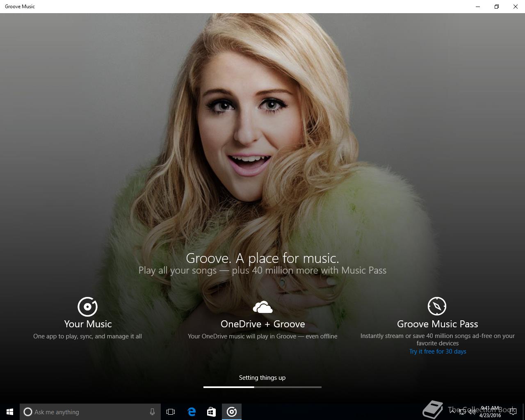525x420 pixels.
Task: Click the Setting things up progress bar
Action: click(262, 387)
